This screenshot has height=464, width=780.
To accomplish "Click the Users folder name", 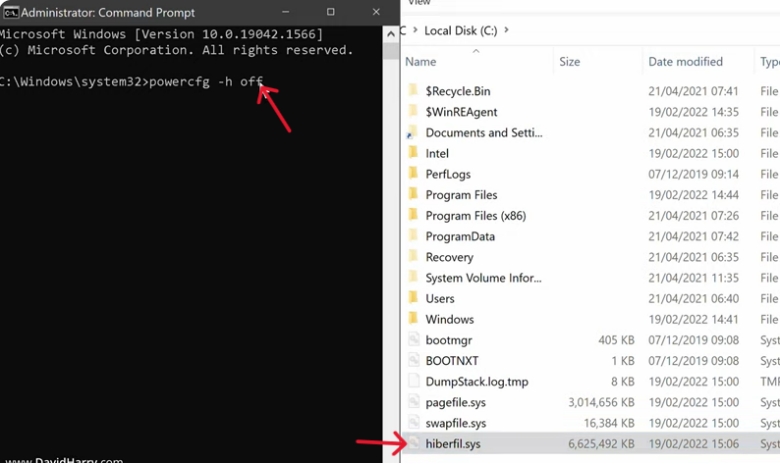I will 440,298.
